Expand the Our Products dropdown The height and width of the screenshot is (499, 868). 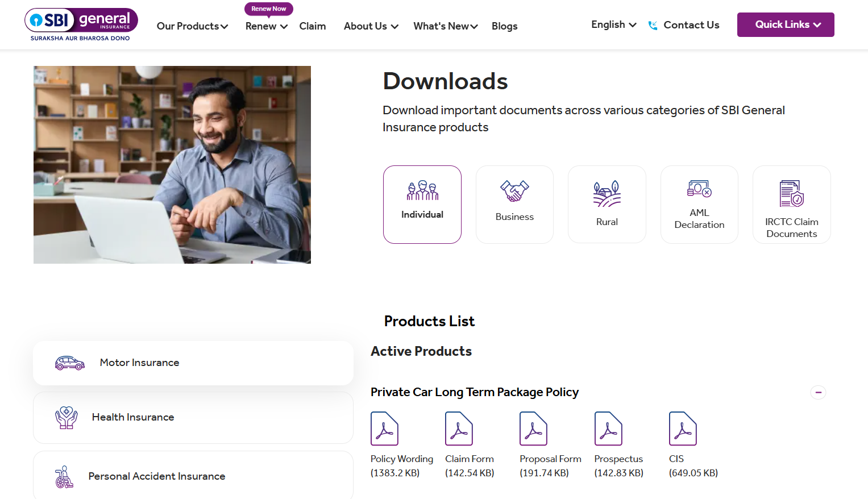[x=192, y=26]
